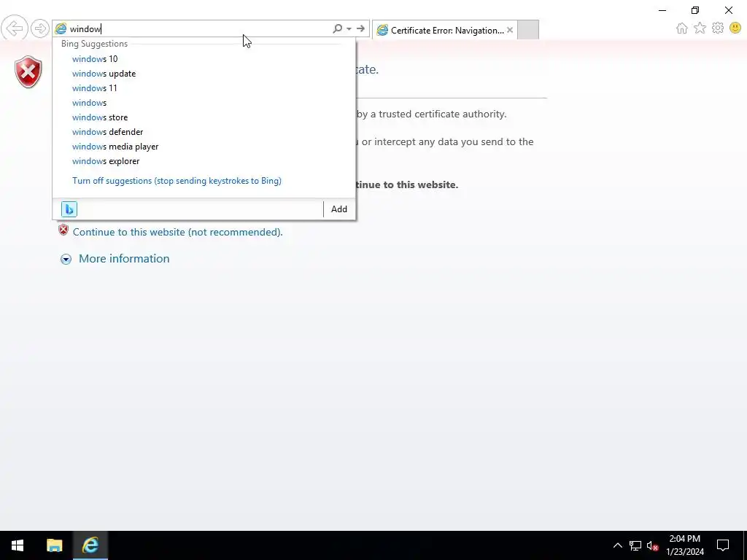Click the Internet Explorer icon in address bar
The image size is (747, 560).
point(61,28)
